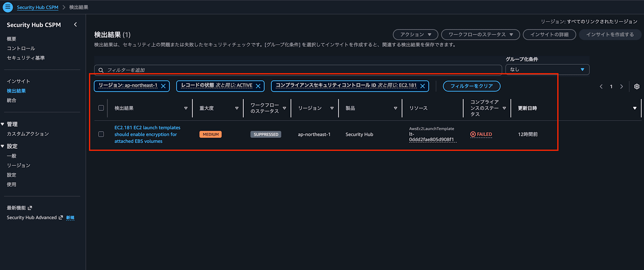Sort by リージョン column arrow
The height and width of the screenshot is (270, 644).
332,108
